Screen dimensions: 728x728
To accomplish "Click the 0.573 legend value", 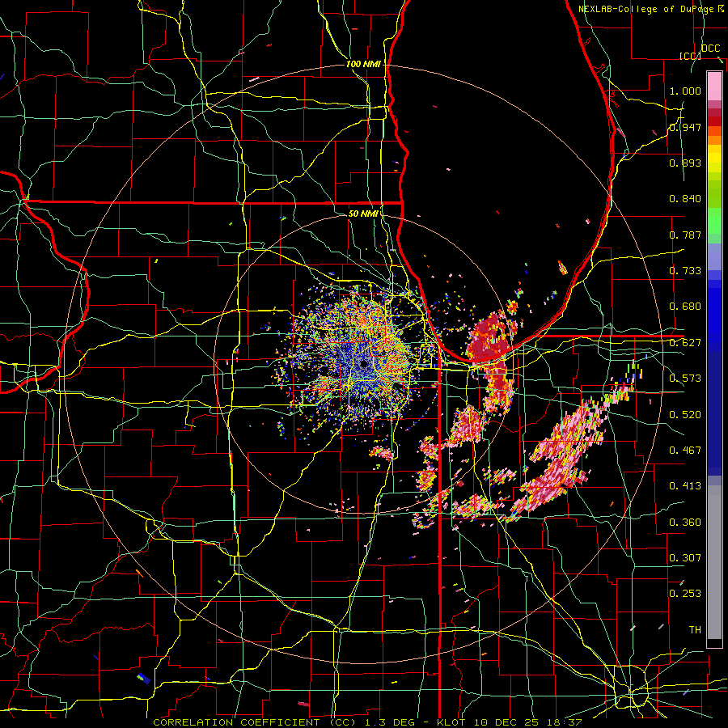I will point(685,379).
